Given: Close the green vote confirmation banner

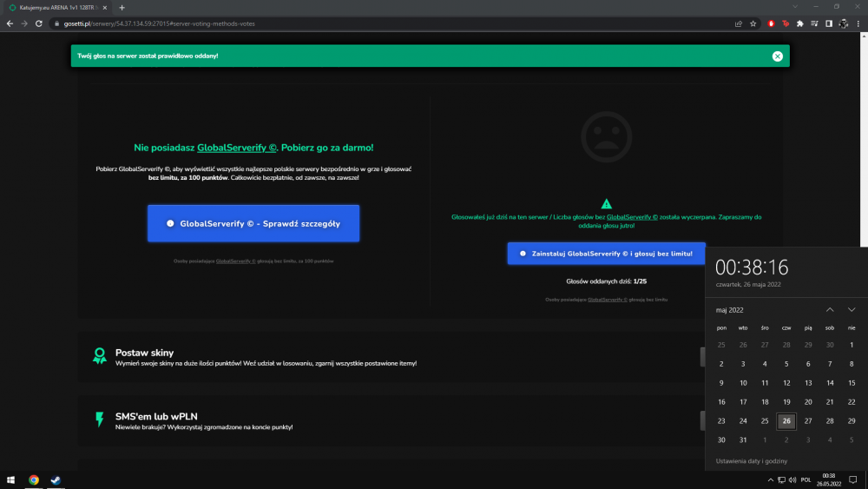Looking at the screenshot, I should tap(777, 56).
